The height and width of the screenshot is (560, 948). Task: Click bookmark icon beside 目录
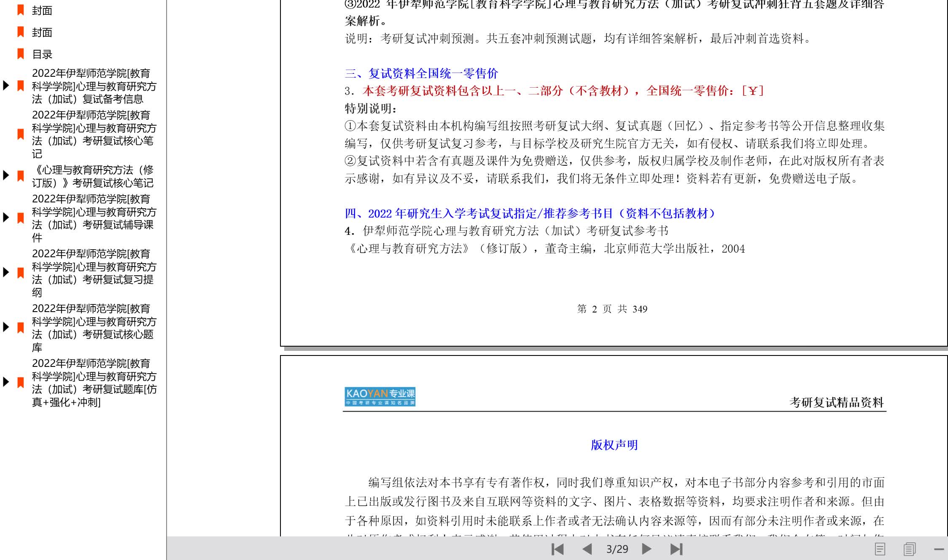point(20,54)
